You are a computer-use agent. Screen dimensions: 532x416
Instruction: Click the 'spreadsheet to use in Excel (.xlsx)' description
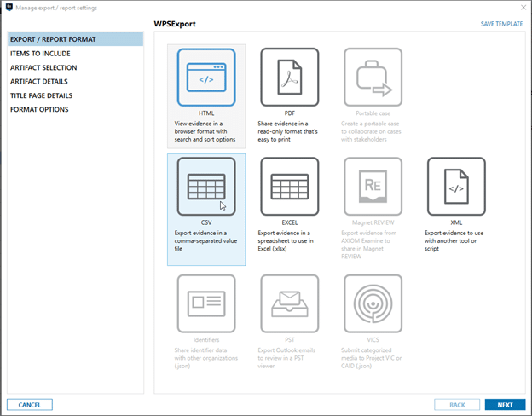pyautogui.click(x=286, y=240)
